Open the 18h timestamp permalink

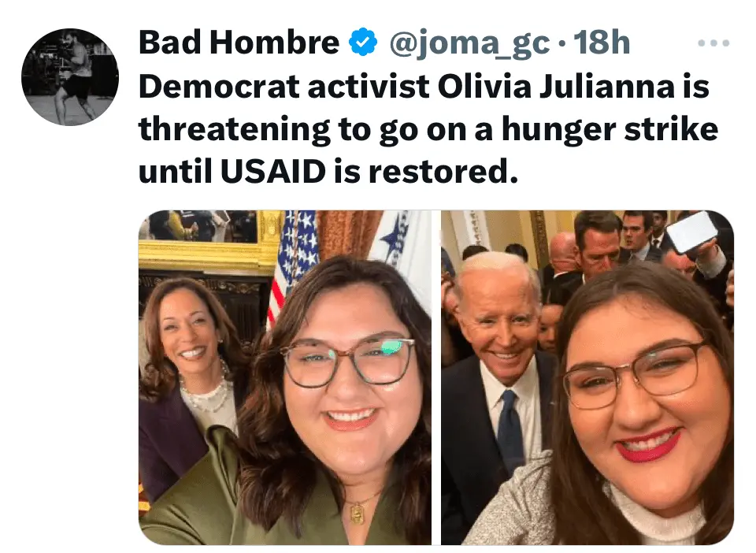[x=601, y=43]
